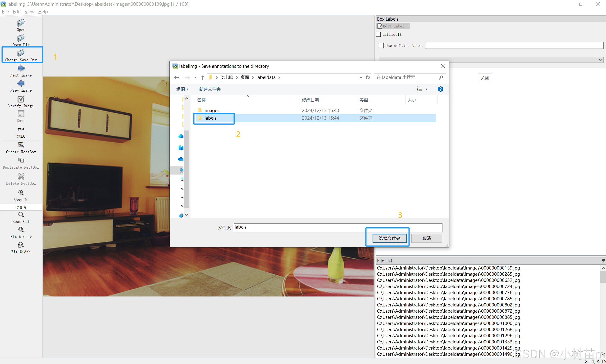Check the Use default label box

pyautogui.click(x=381, y=46)
